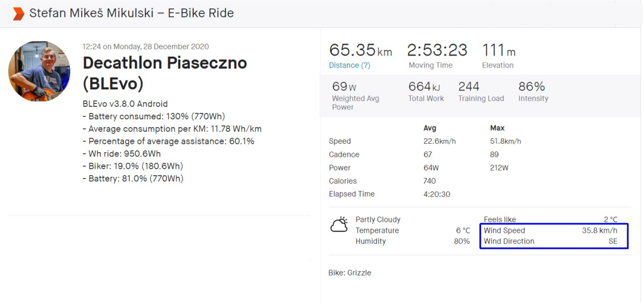The width and height of the screenshot is (644, 303).
Task: Click the Elapsed Time 4:20:30 value
Action: click(x=437, y=194)
